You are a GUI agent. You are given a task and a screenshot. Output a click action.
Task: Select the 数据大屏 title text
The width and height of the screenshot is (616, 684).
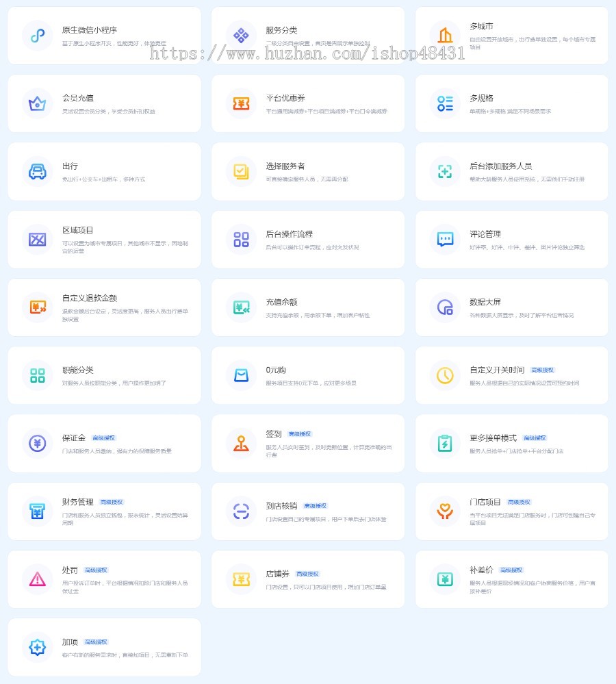click(x=485, y=302)
